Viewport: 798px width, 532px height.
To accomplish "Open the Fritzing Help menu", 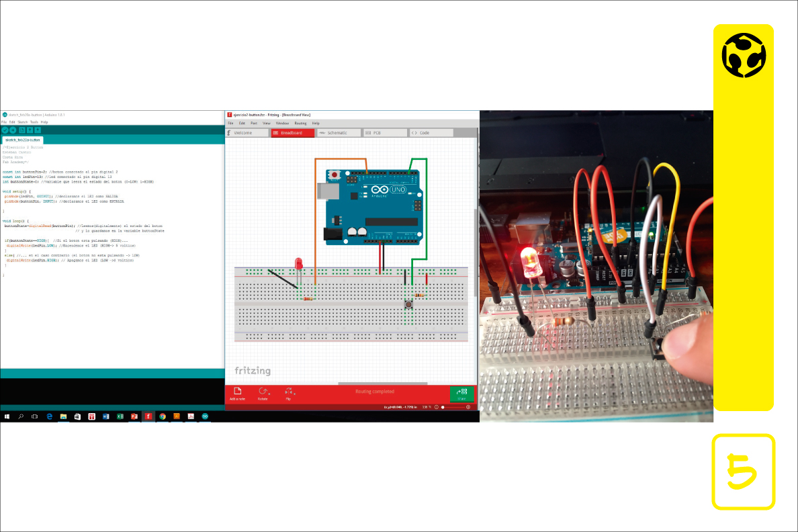I will [x=316, y=123].
